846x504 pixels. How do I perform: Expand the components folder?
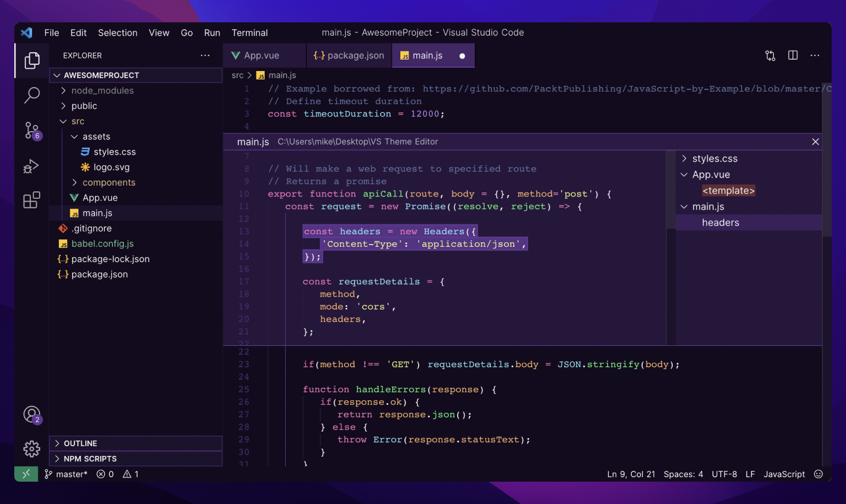click(x=136, y=182)
